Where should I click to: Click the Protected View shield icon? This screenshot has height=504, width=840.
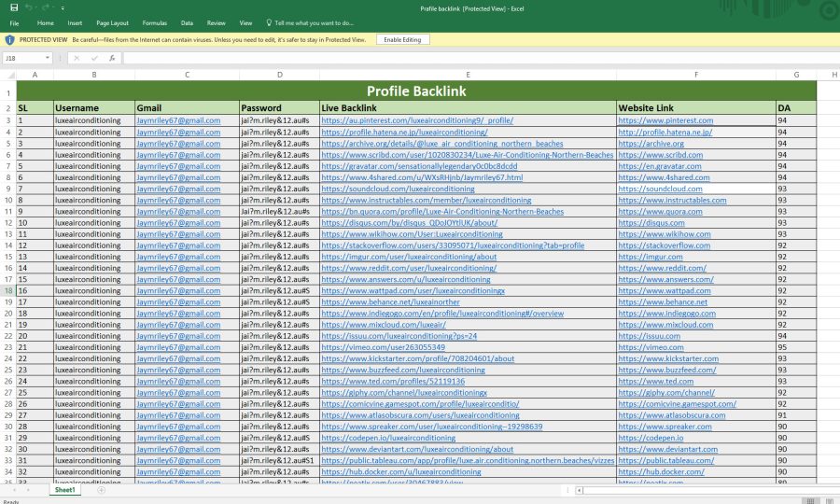9,39
